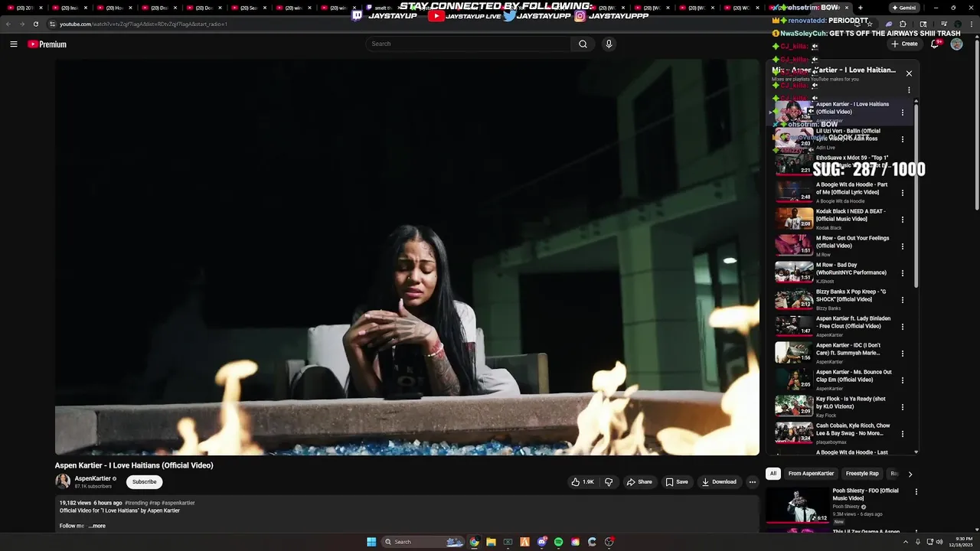Subscribe to AspenKartier channel

pos(144,482)
